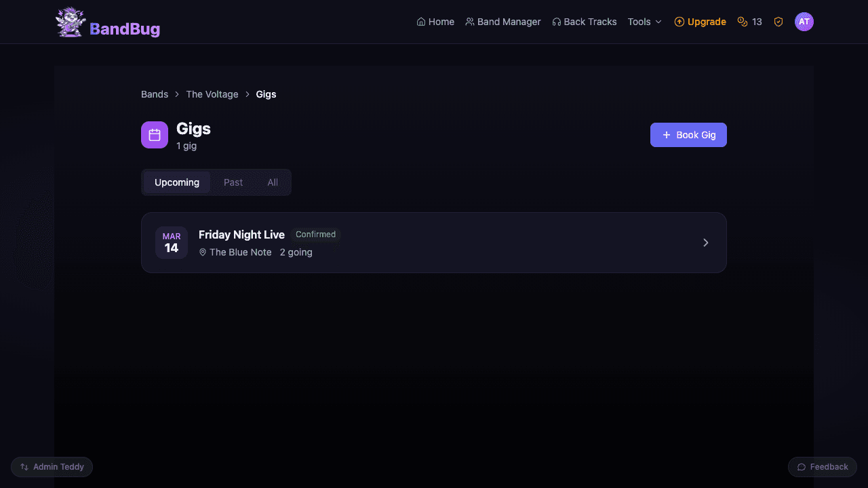This screenshot has width=868, height=488.
Task: Click the Back Tracks headphones icon
Action: tap(557, 22)
